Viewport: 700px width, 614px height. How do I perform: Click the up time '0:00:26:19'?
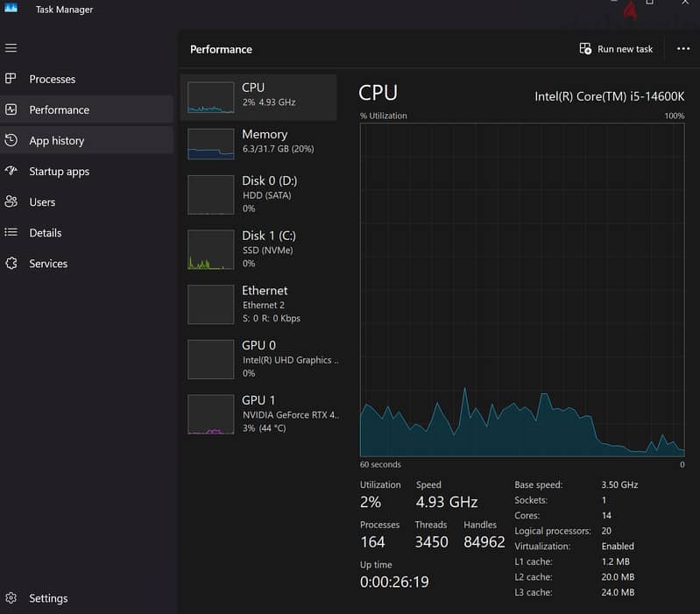point(394,582)
